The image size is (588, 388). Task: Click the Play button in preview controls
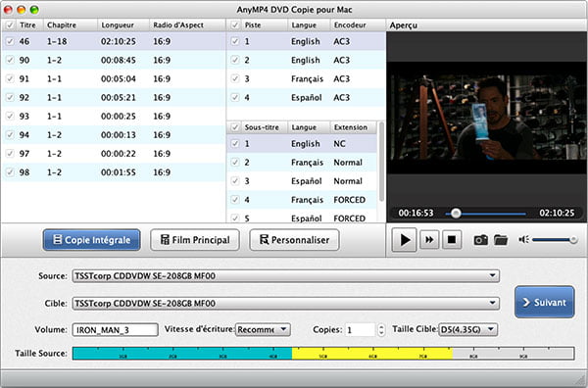click(x=404, y=239)
